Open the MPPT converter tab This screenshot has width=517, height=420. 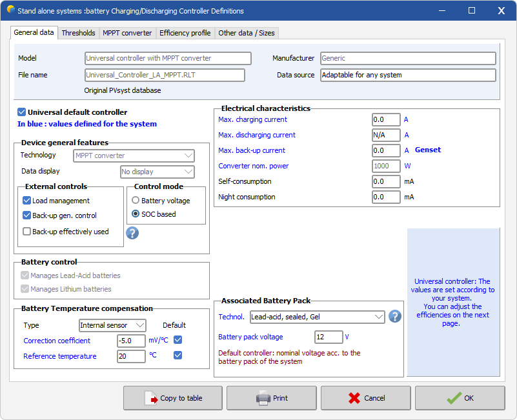coord(127,33)
